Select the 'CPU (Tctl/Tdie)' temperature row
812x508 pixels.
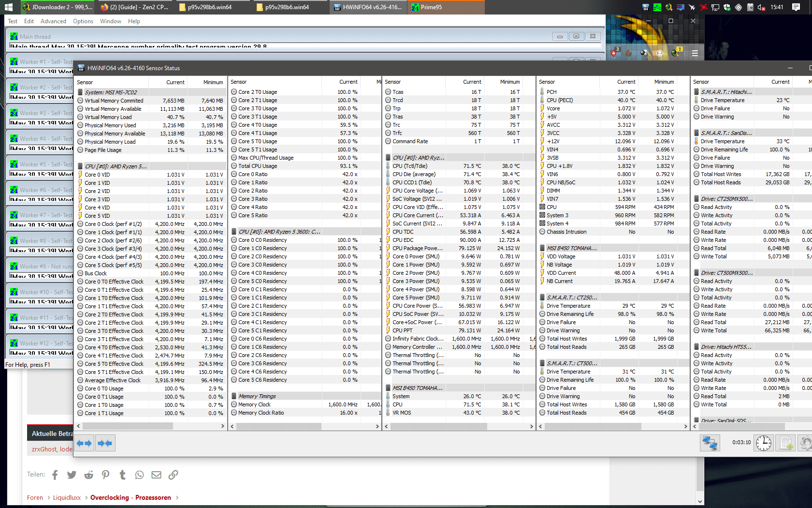click(x=459, y=166)
